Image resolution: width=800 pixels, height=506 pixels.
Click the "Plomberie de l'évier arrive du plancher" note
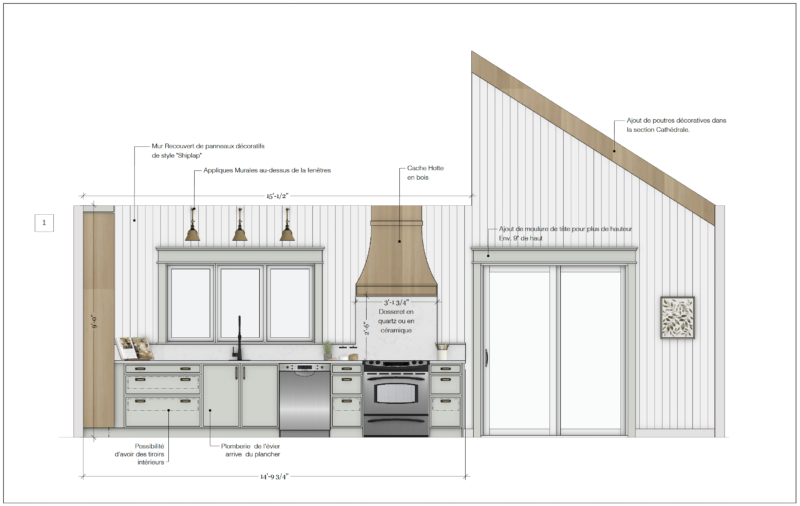click(251, 450)
